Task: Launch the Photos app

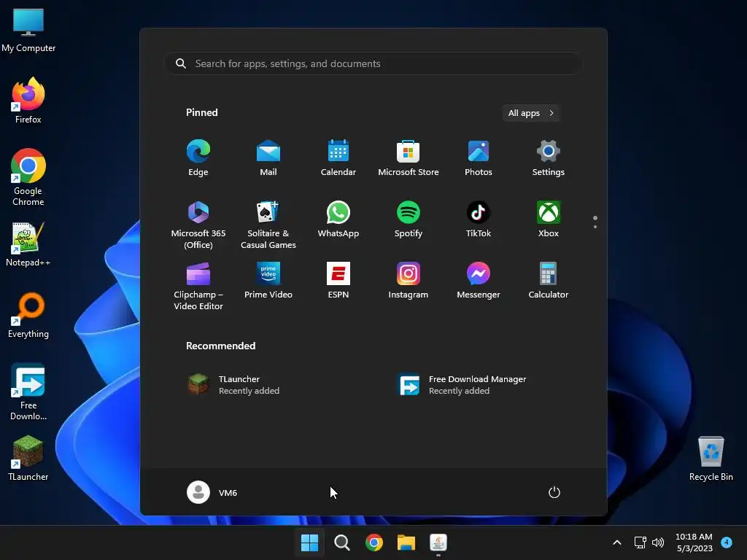Action: [479, 158]
